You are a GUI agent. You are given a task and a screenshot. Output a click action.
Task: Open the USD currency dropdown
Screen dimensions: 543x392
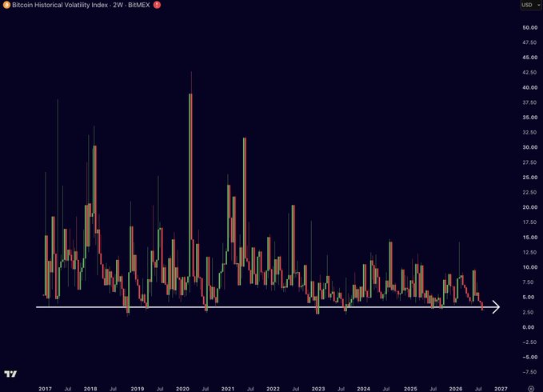coord(530,5)
